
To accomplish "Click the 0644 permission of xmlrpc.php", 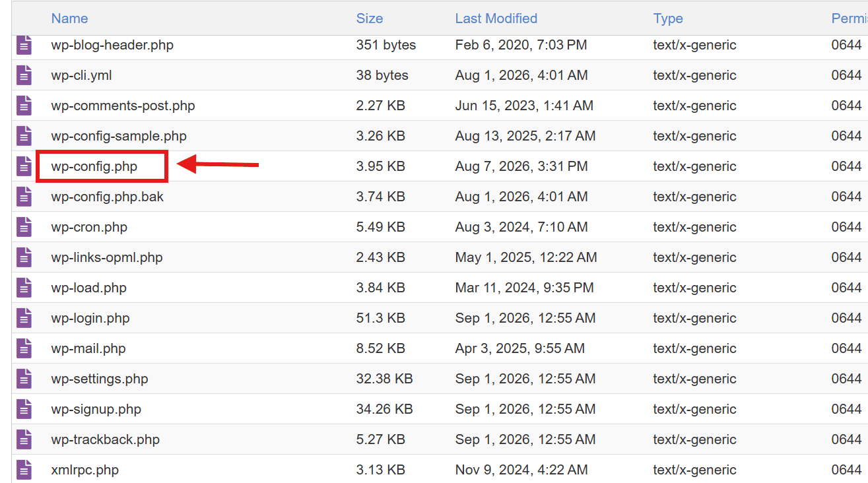I will pyautogui.click(x=847, y=470).
